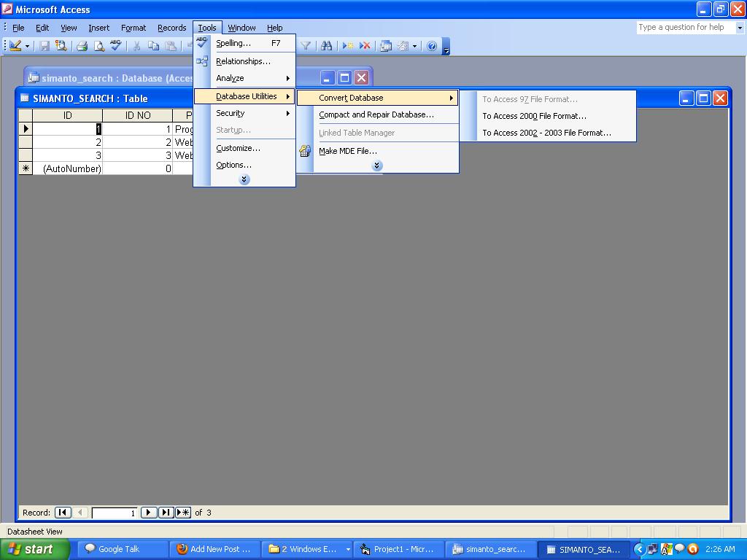Click the ID column header
Image resolution: width=747 pixels, height=560 pixels.
tap(67, 115)
